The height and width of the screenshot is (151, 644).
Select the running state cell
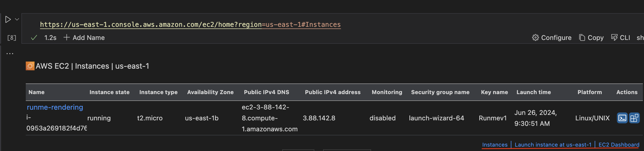click(99, 118)
